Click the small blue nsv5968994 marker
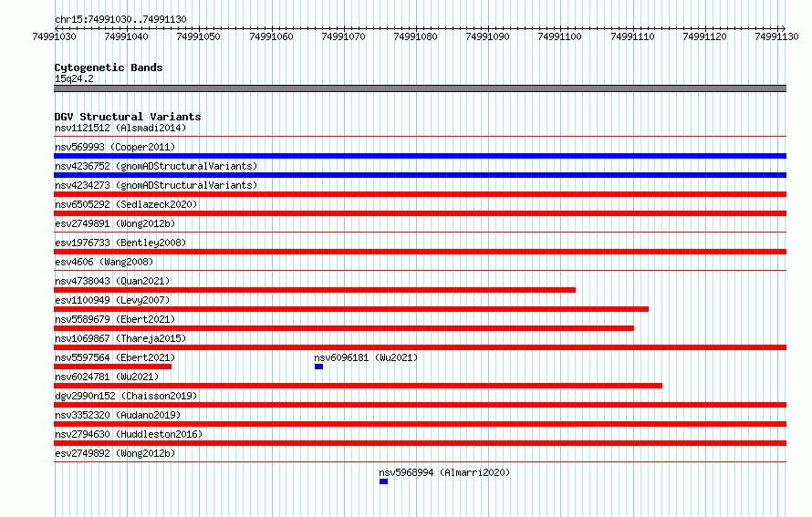This screenshot has height=517, width=812. 383,481
